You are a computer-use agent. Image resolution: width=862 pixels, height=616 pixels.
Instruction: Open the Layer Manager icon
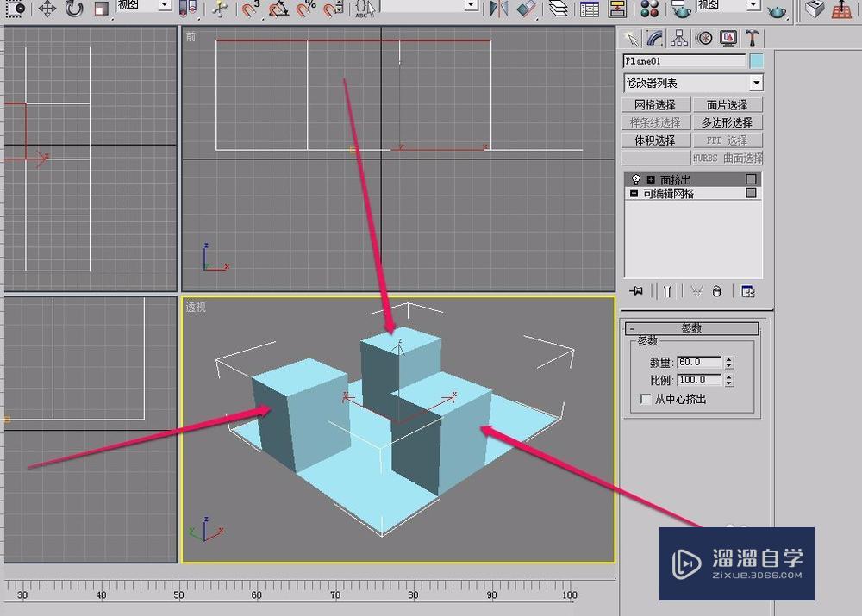(558, 9)
